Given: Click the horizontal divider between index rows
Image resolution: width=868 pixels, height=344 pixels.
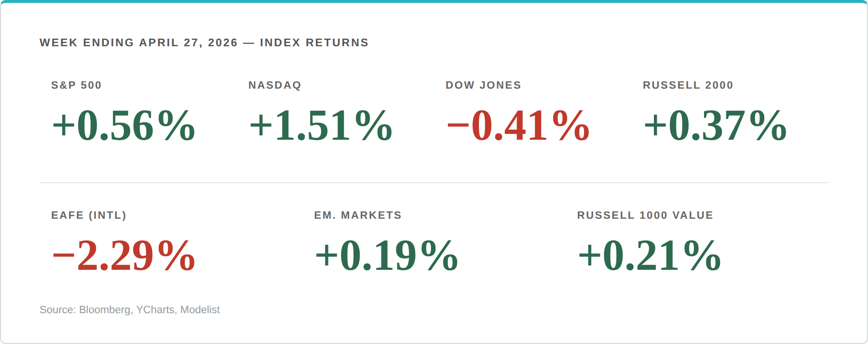Looking at the screenshot, I should [x=434, y=183].
